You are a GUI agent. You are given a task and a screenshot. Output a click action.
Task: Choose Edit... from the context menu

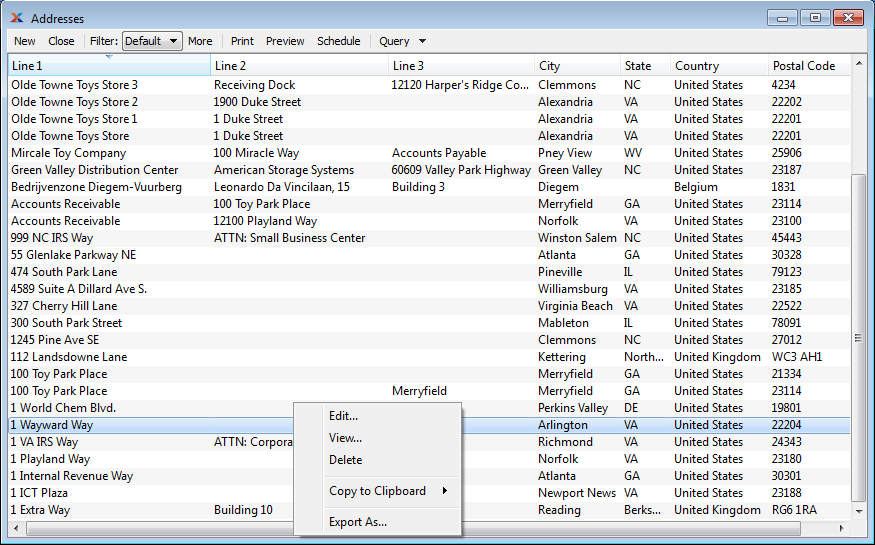pyautogui.click(x=343, y=416)
